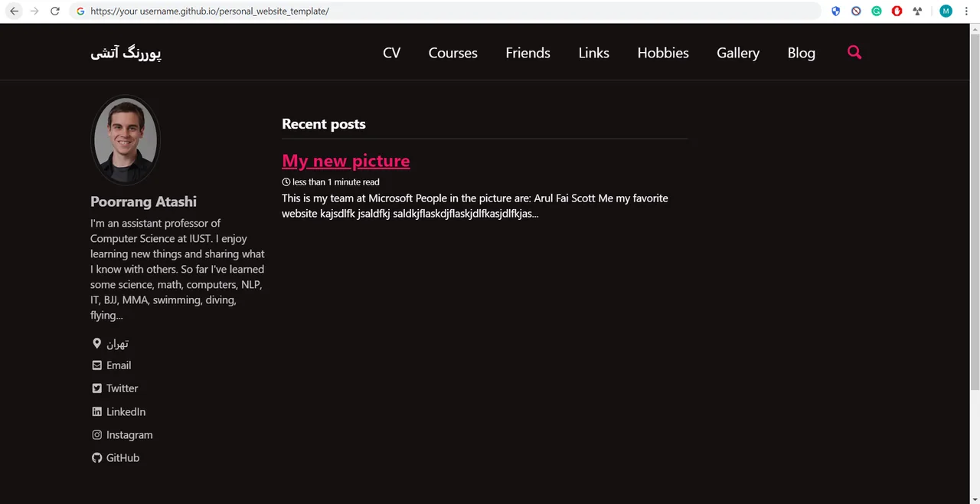Open the Instagram profile link
This screenshot has width=980, height=504.
pos(129,434)
